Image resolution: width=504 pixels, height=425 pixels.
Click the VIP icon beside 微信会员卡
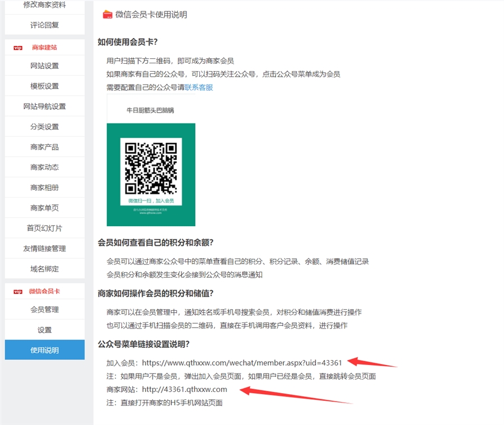click(x=18, y=291)
